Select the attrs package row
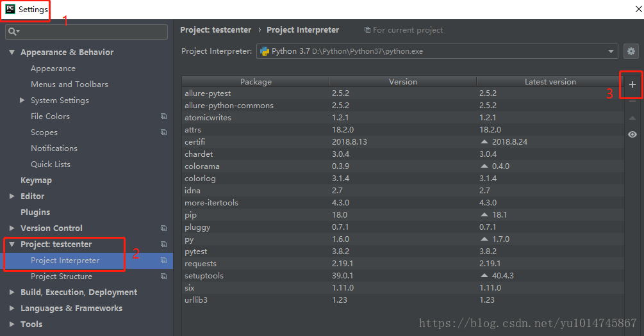 coord(403,130)
